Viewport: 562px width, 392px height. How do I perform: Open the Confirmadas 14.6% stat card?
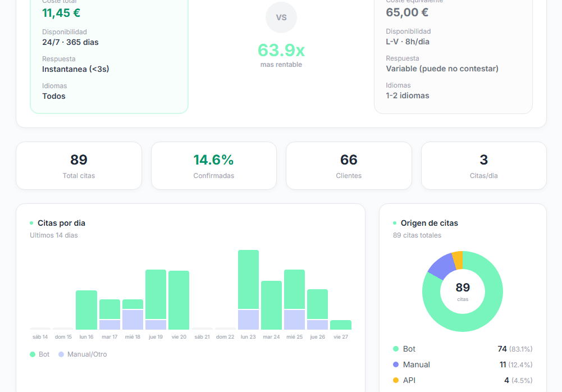pyautogui.click(x=213, y=166)
